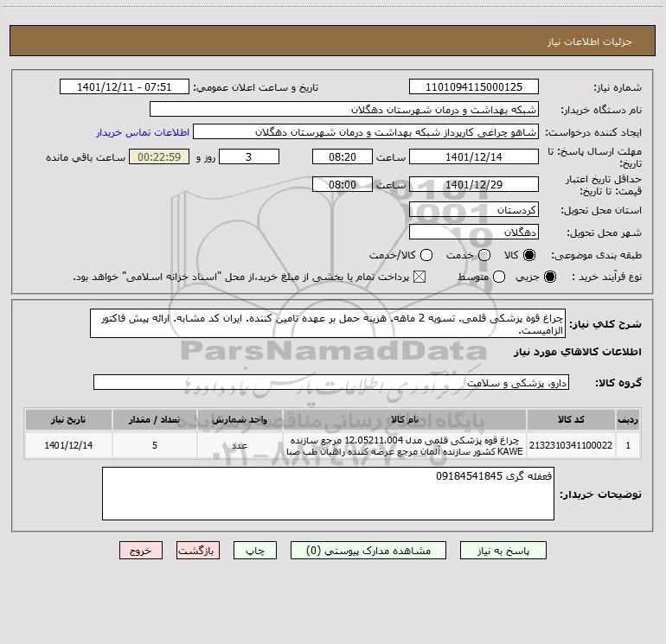
Task: Select the کد کالا column header
Action: (571, 419)
